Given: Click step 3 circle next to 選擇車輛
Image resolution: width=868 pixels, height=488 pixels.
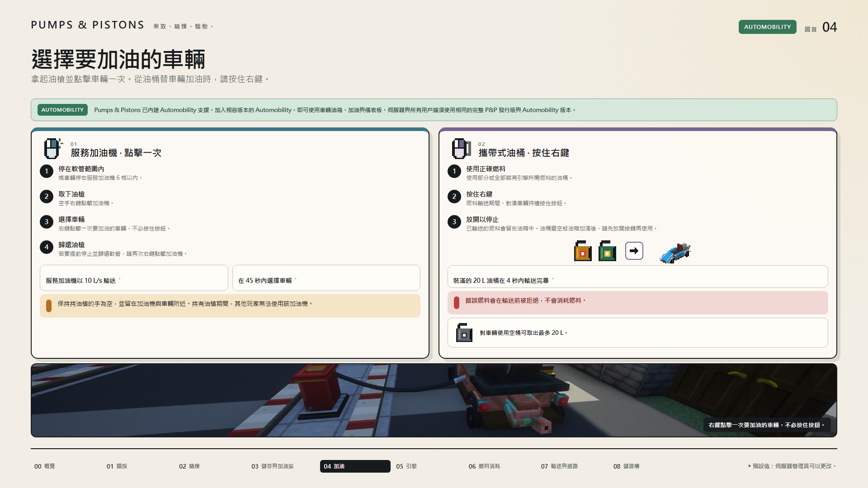Looking at the screenshot, I should click(47, 222).
